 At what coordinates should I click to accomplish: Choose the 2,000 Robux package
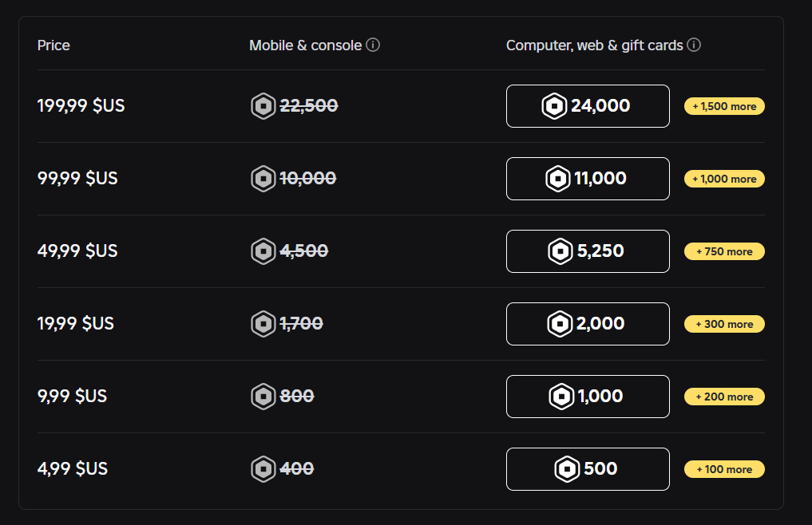tap(588, 324)
